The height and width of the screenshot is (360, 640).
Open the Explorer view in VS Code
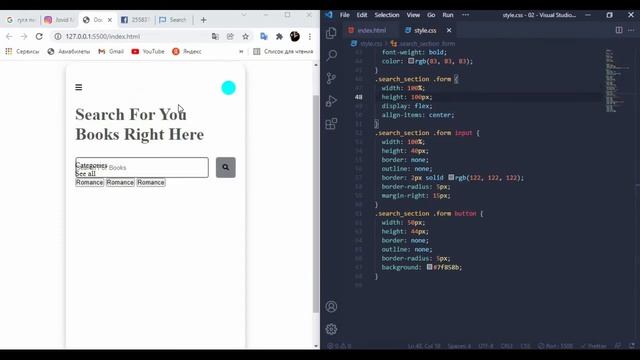(331, 33)
